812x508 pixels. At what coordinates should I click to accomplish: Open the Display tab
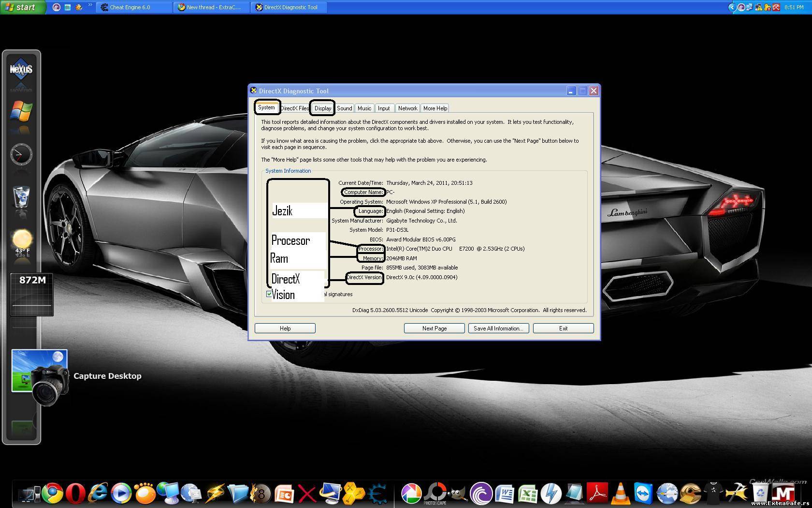tap(323, 108)
